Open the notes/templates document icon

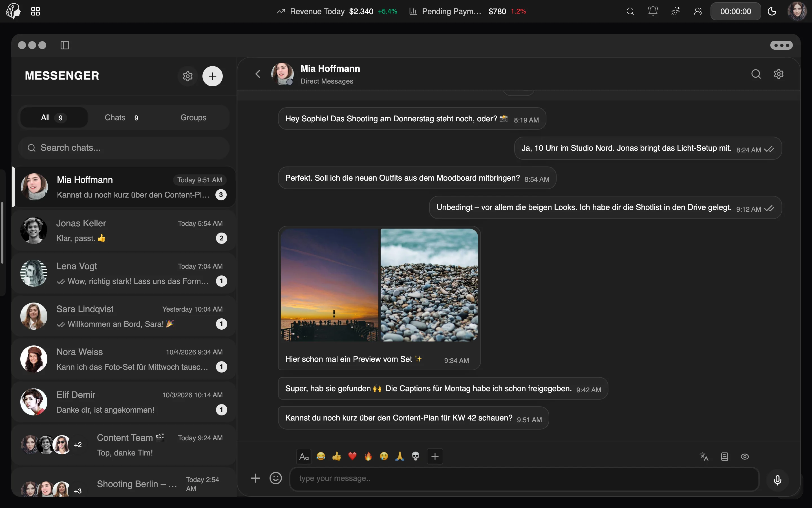tap(724, 457)
